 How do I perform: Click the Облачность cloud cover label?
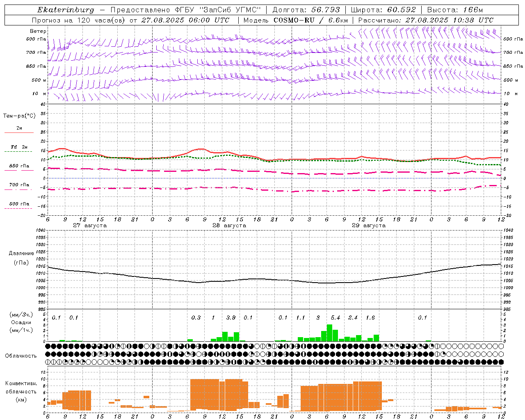(21, 356)
